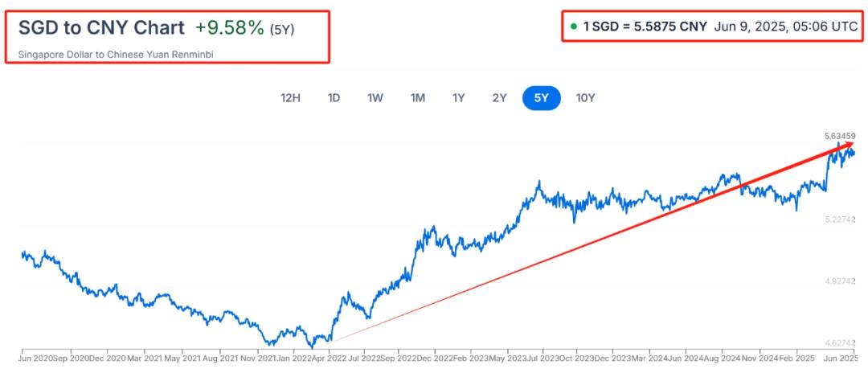This screenshot has width=868, height=369.
Task: Show the 1Y chart view
Action: [458, 98]
